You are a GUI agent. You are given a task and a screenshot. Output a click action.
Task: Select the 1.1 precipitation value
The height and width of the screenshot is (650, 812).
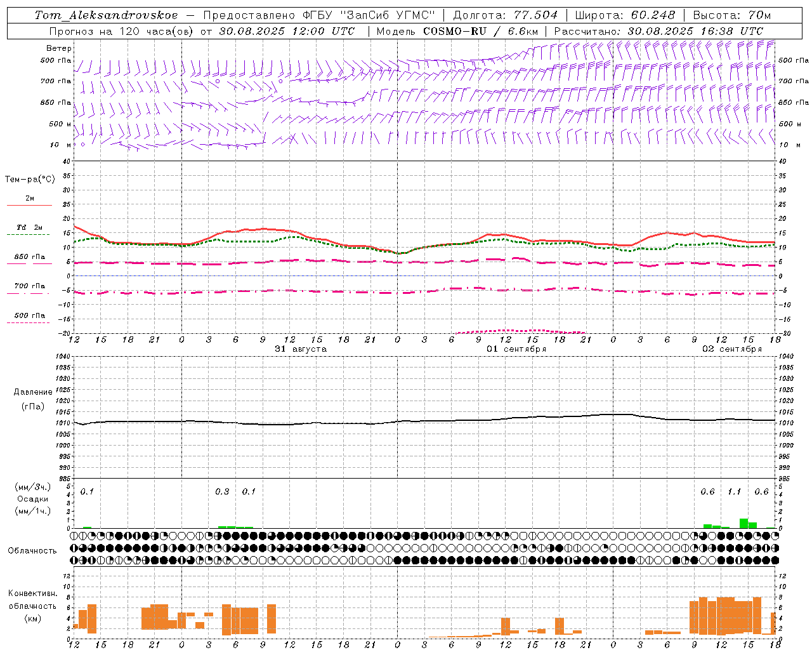pyautogui.click(x=734, y=491)
